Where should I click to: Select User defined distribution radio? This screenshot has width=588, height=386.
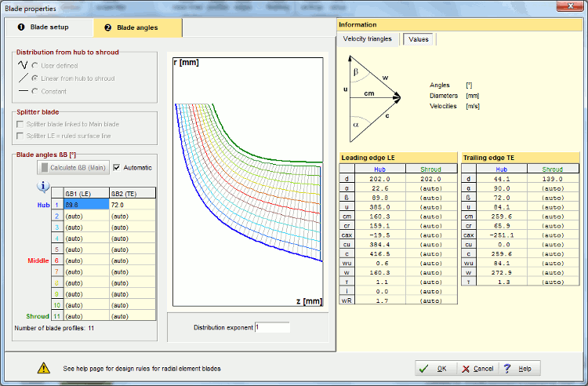[x=34, y=66]
